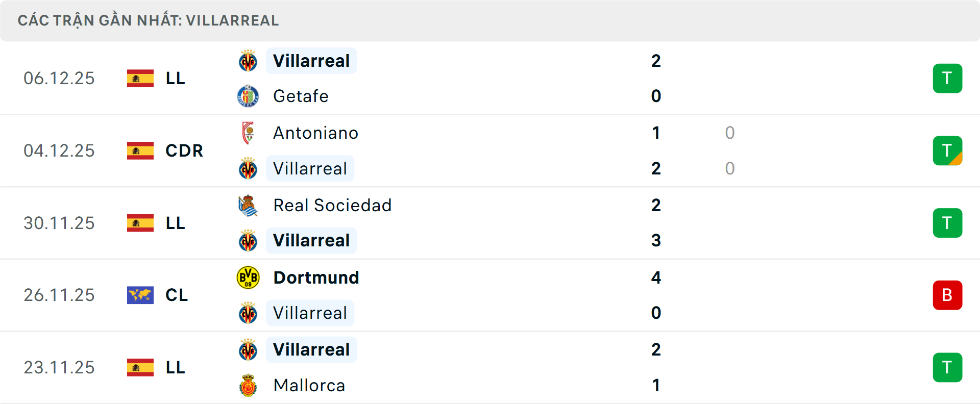This screenshot has height=404, width=980.
Task: Click the Spain flag beside 06.12.25
Action: point(140,79)
